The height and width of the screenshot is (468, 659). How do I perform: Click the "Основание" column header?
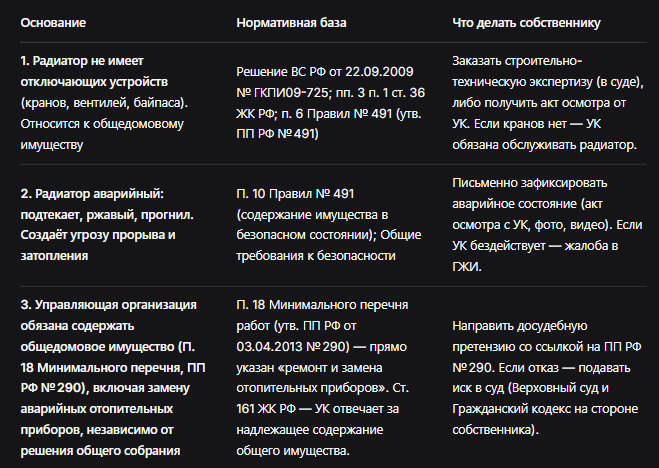(x=53, y=23)
